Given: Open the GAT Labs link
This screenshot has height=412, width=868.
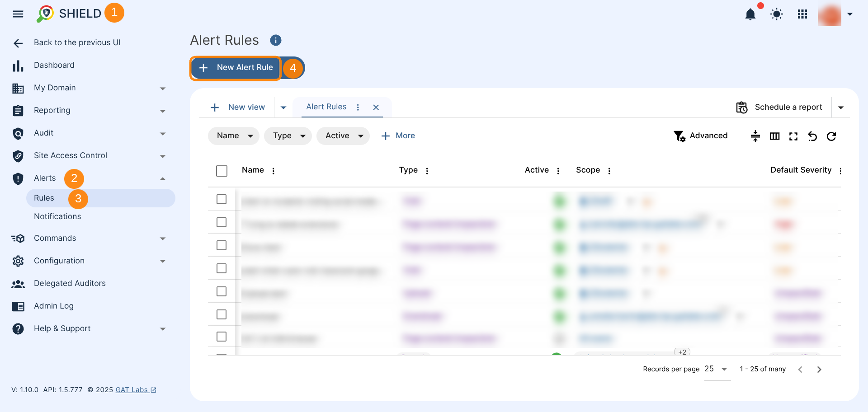Looking at the screenshot, I should 136,390.
